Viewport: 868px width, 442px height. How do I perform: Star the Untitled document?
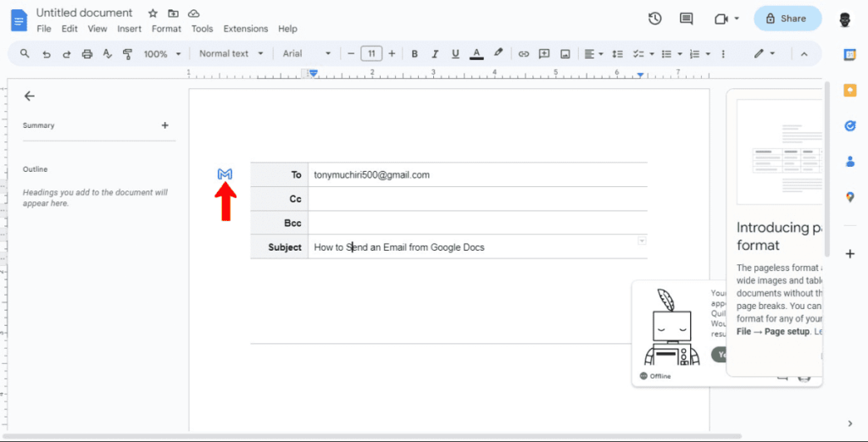coord(153,14)
